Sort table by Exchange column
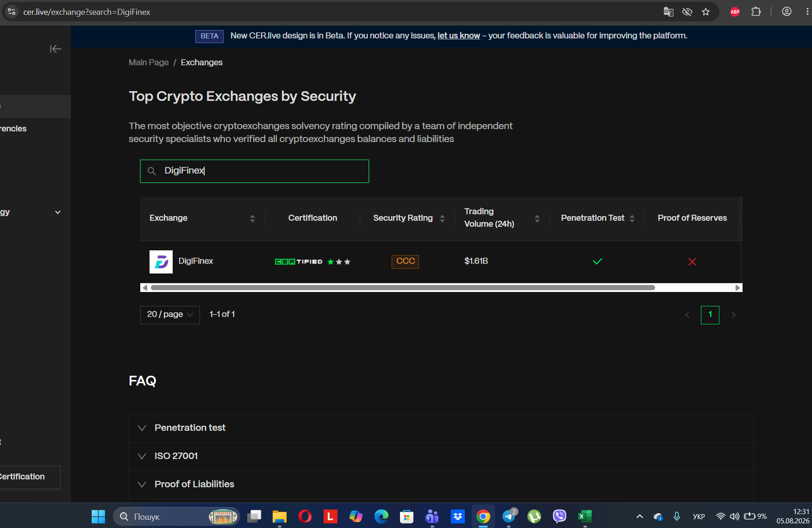Image resolution: width=812 pixels, height=528 pixels. pyautogui.click(x=252, y=218)
